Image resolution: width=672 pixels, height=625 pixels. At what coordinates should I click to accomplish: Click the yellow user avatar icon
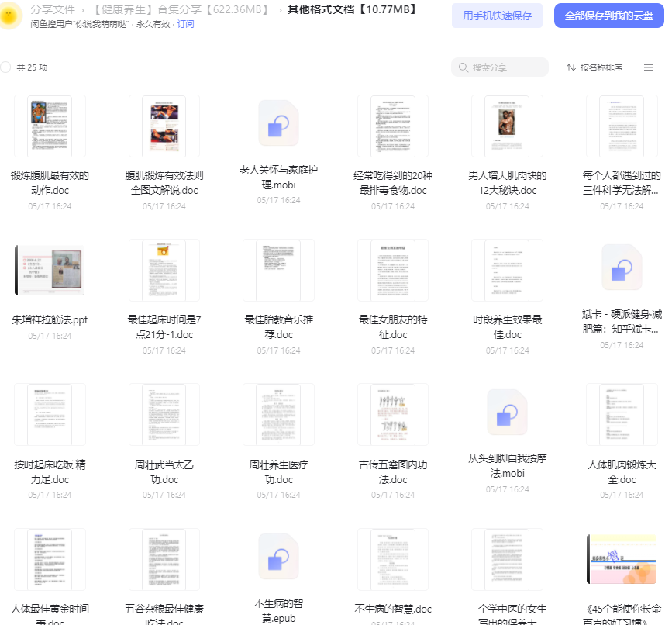coord(9,16)
